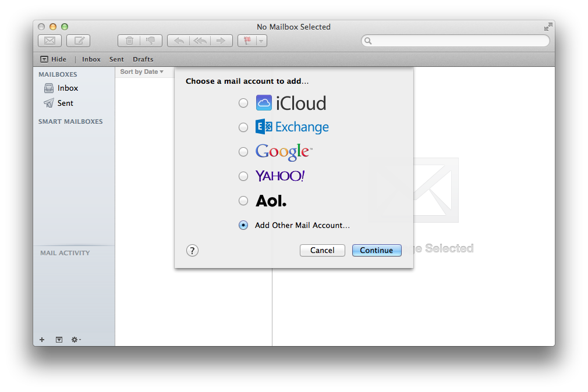Click the Get Mail envelope icon

(x=49, y=41)
